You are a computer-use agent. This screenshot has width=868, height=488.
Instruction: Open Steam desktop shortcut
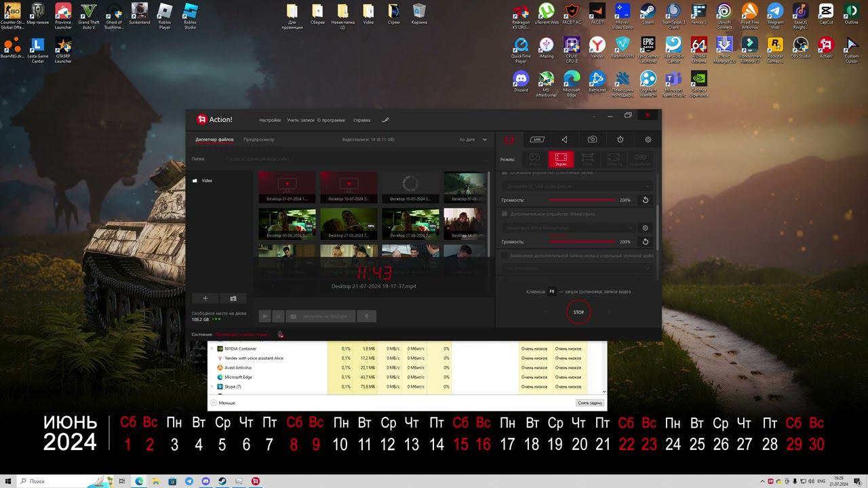(x=648, y=14)
